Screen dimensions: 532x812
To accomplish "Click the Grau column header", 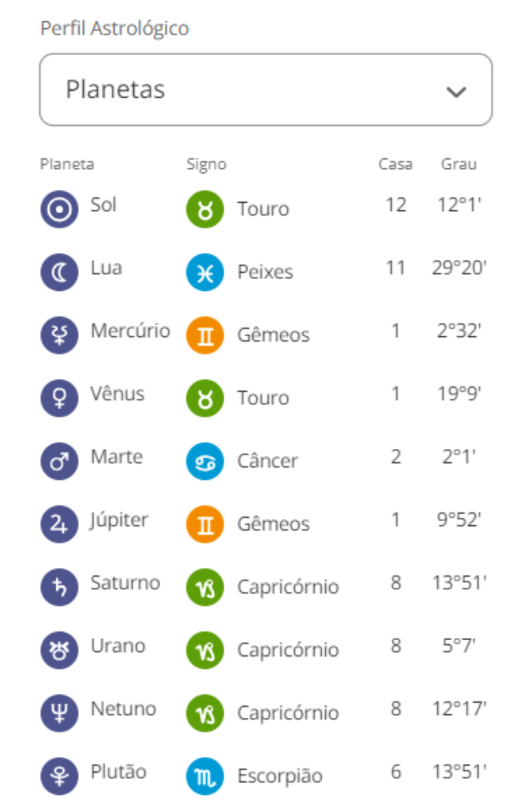I will pos(458,165).
